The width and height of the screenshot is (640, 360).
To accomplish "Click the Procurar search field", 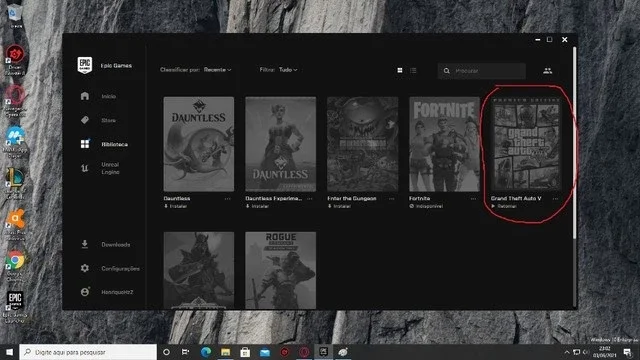I will pos(482,71).
